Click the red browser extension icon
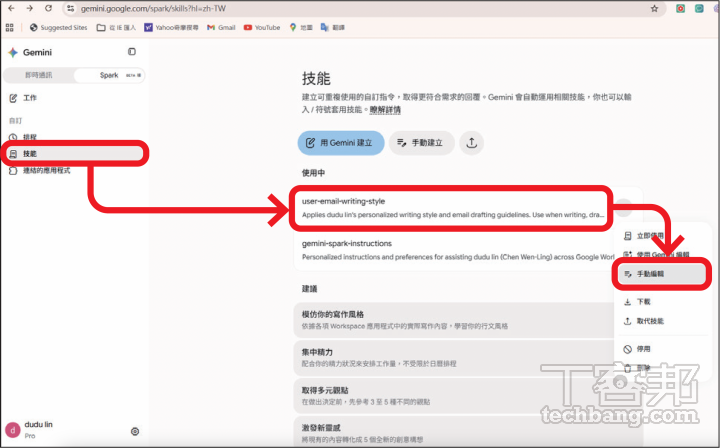This screenshot has height=448, width=720. tap(681, 8)
